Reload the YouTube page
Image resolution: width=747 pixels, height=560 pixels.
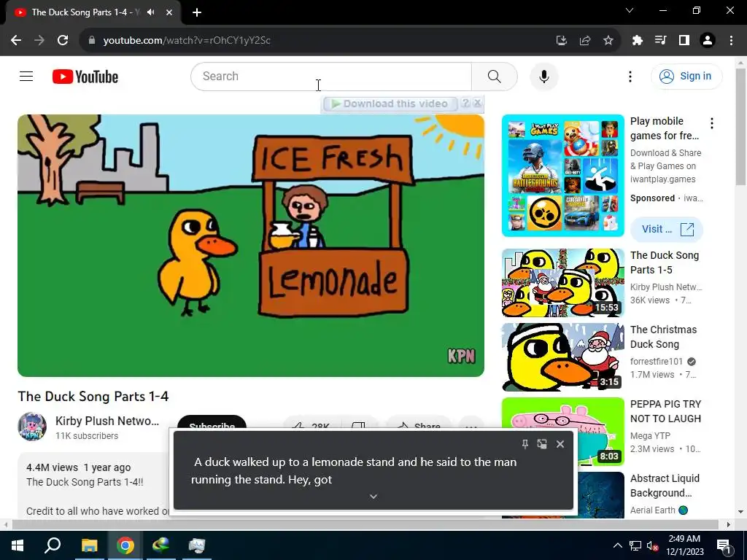[x=63, y=41]
